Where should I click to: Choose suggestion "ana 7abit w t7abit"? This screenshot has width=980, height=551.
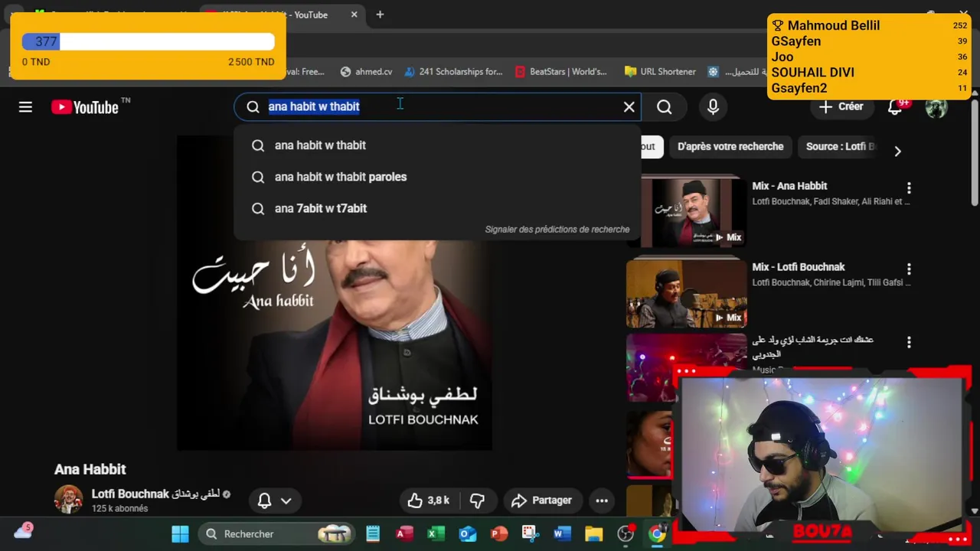click(436, 208)
